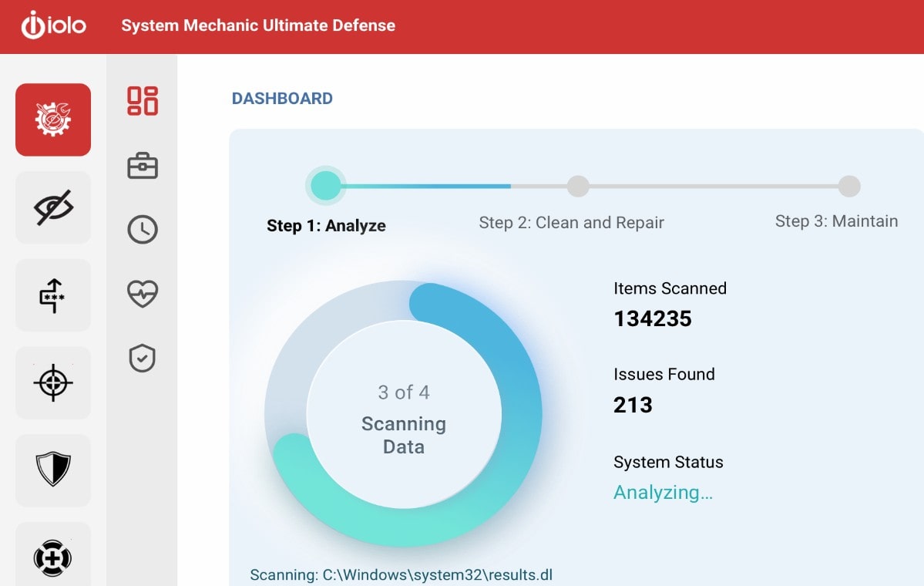Open the black-and-white shield security module
This screenshot has height=586, width=924.
(x=53, y=470)
